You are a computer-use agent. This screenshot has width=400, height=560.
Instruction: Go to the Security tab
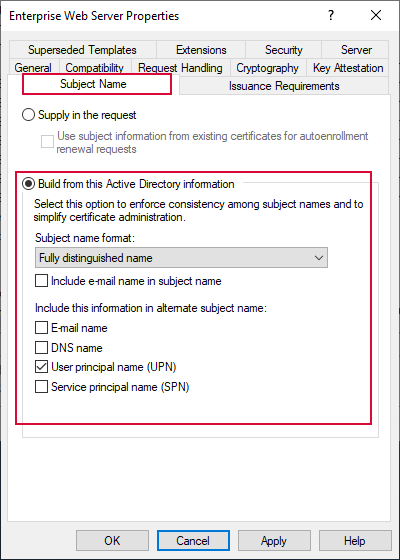point(284,50)
